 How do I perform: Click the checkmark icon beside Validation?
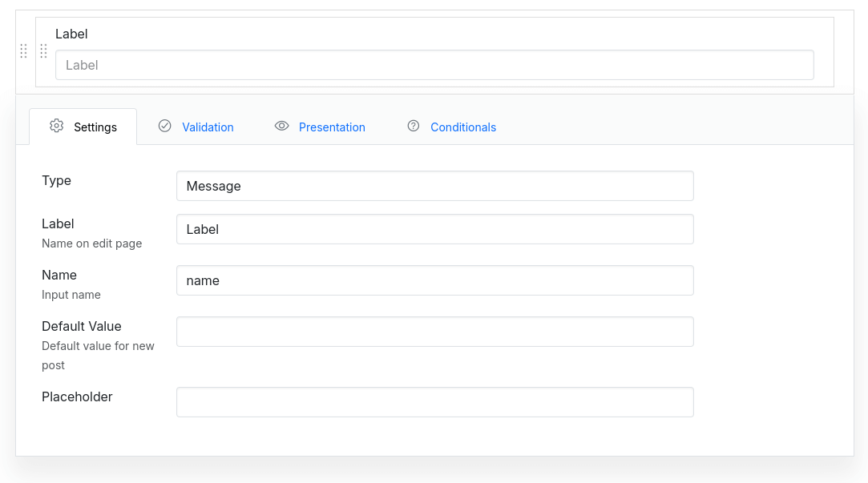[165, 126]
